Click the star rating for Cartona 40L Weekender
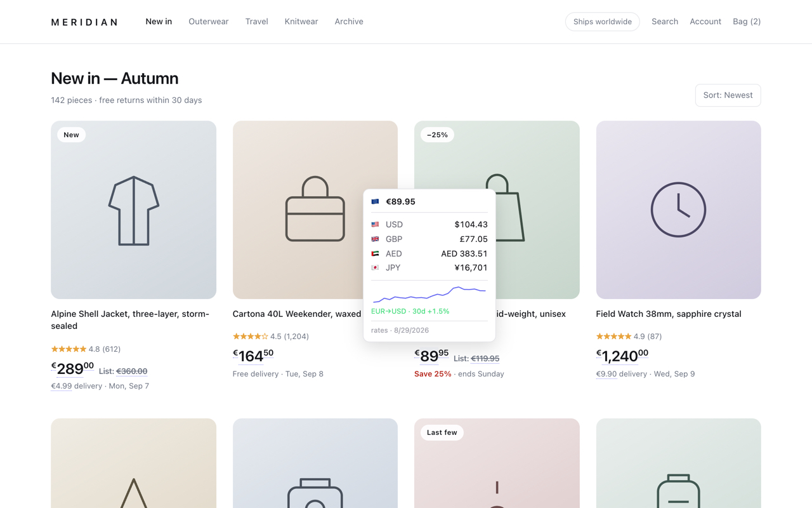The image size is (812, 508). click(x=251, y=337)
